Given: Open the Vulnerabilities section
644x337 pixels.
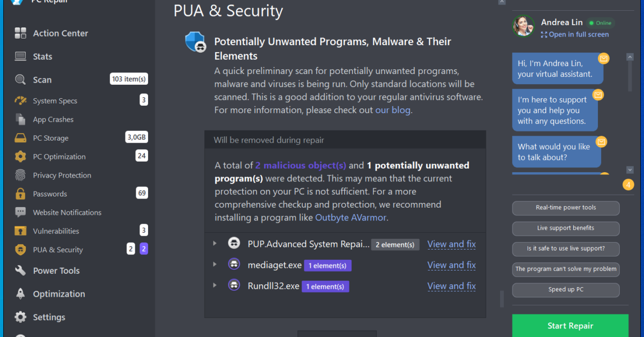Looking at the screenshot, I should [56, 231].
